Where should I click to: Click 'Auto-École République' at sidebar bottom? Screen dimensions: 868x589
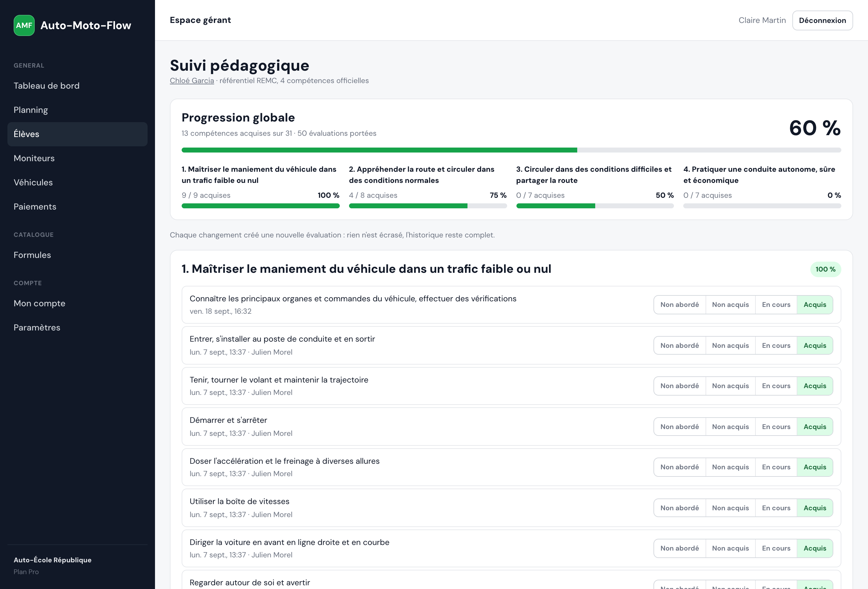point(53,560)
